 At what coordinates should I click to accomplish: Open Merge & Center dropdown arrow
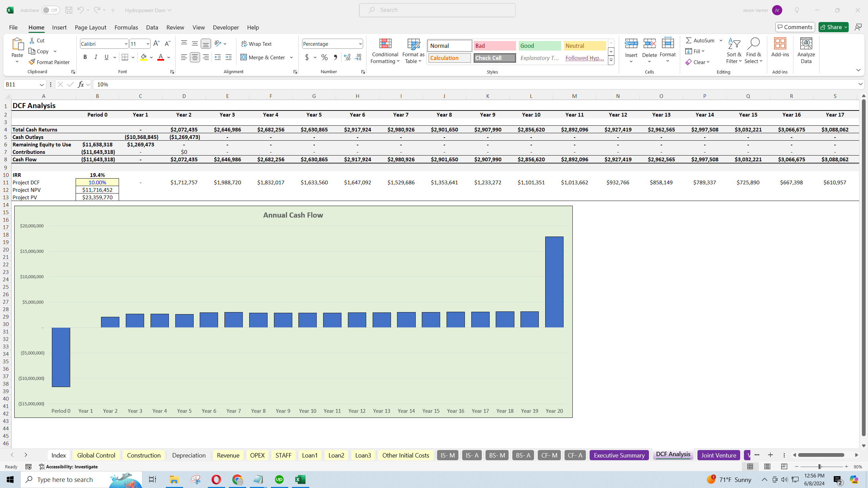click(291, 57)
